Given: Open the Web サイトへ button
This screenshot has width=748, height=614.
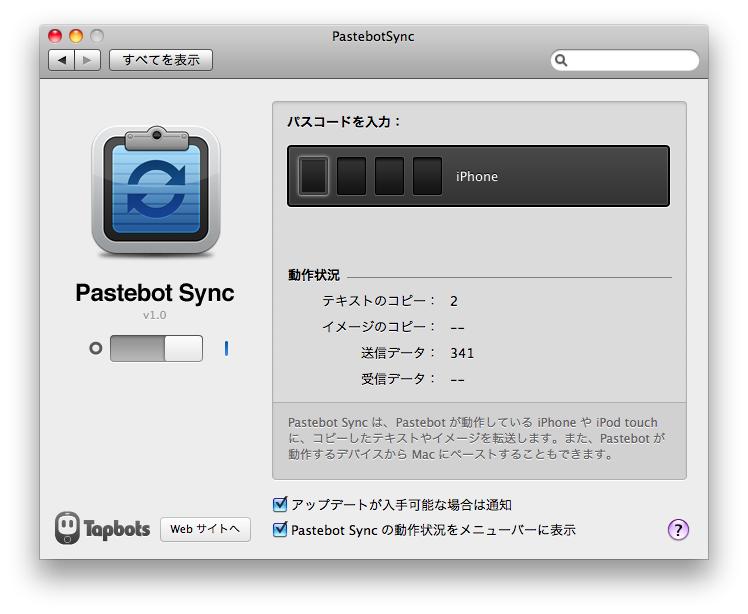Looking at the screenshot, I should point(205,529).
